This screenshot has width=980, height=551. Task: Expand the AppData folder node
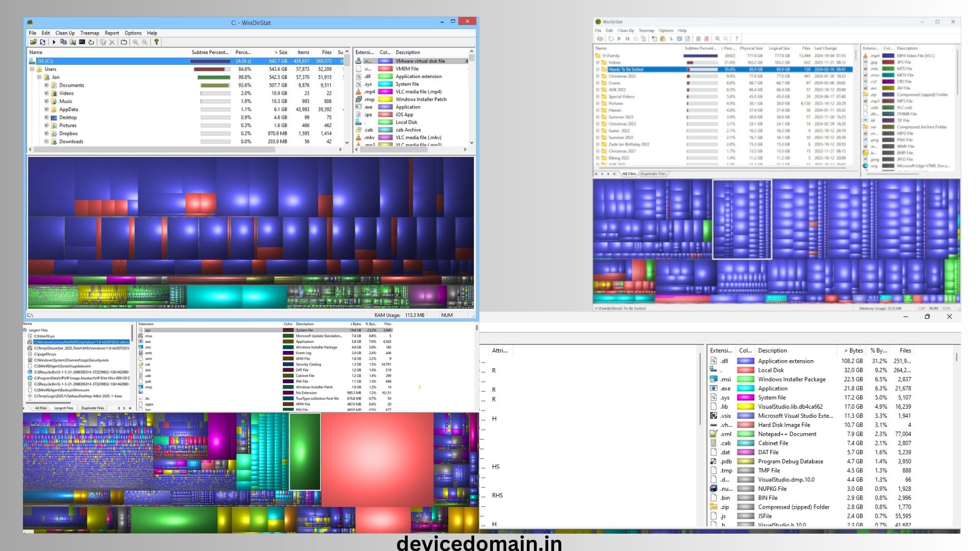pos(46,109)
